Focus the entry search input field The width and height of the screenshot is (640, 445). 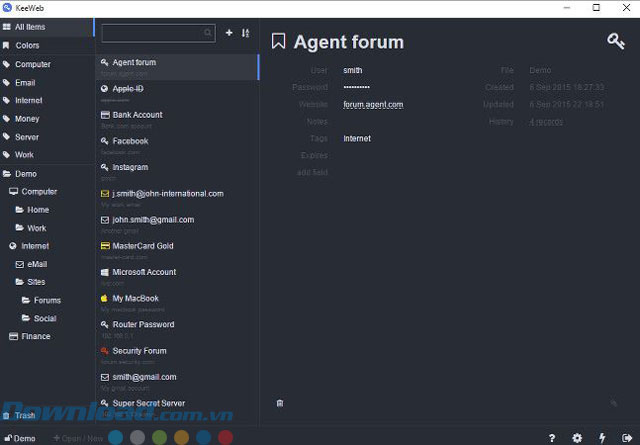(158, 33)
